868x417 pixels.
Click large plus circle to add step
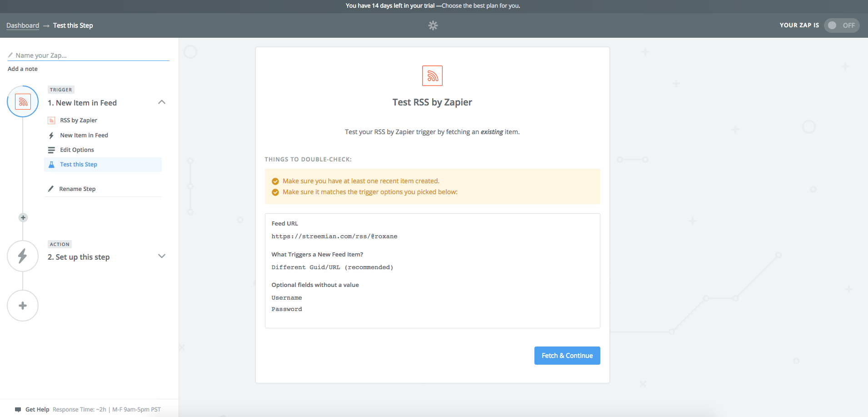23,306
